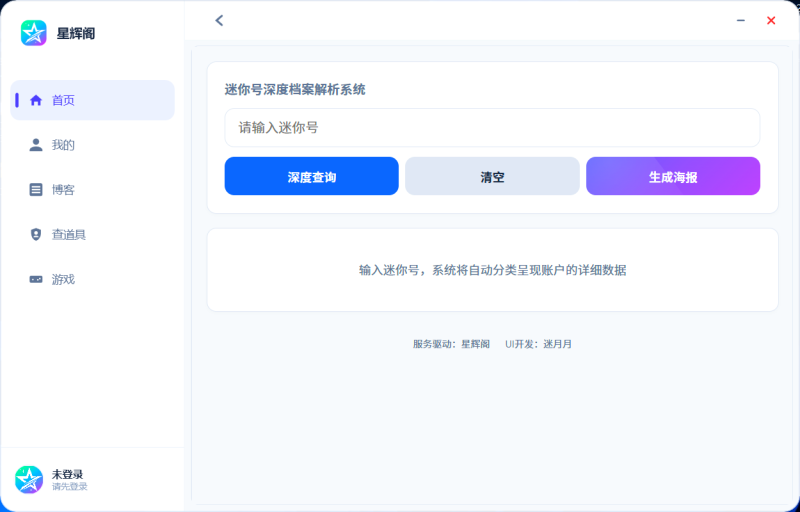Switch to the 我的 menu label
800x512 pixels.
coord(63,145)
